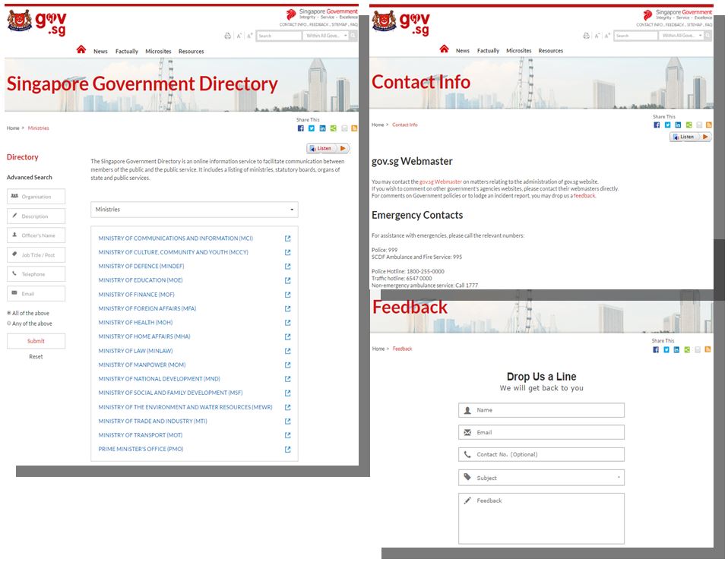The width and height of the screenshot is (728, 562).
Task: Increase font size (A+) on Directory page
Action: [x=250, y=36]
